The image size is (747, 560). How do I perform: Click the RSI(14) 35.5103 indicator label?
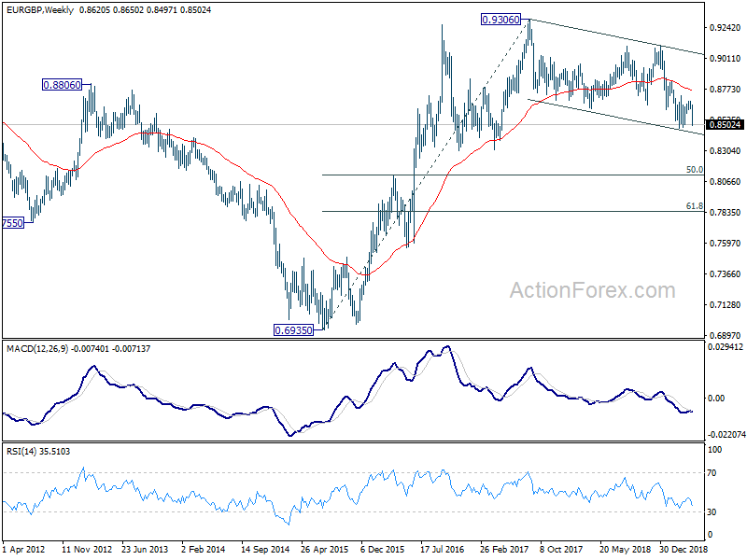pyautogui.click(x=38, y=451)
